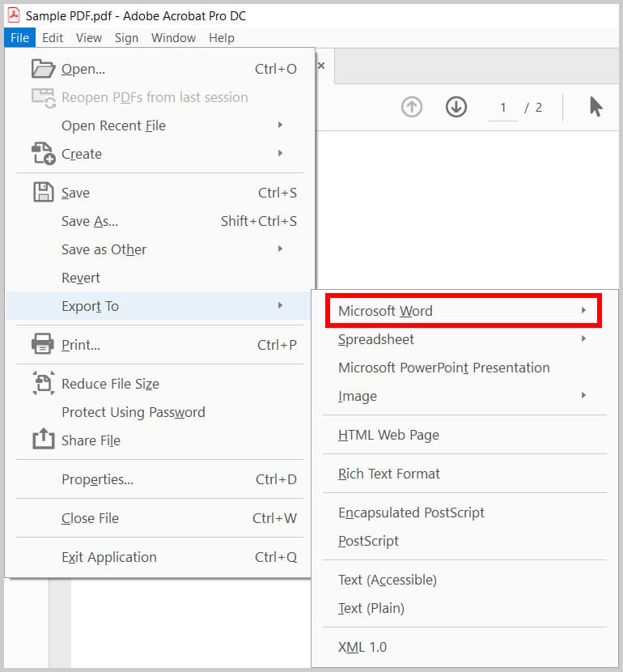Image resolution: width=623 pixels, height=672 pixels.
Task: Select Reduce File Size entry
Action: coord(159,384)
